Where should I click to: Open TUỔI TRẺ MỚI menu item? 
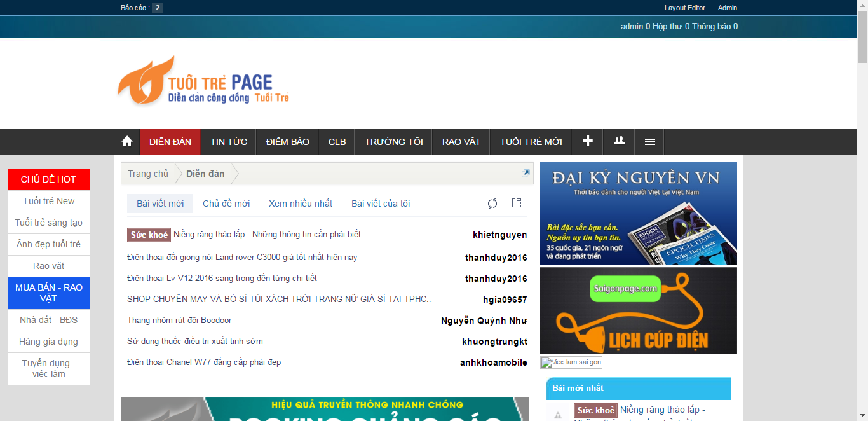(x=531, y=142)
